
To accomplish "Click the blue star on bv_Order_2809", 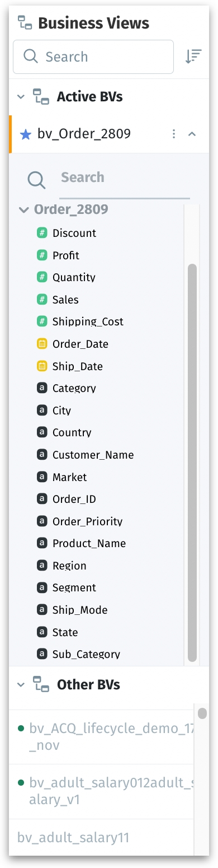I will [25, 134].
